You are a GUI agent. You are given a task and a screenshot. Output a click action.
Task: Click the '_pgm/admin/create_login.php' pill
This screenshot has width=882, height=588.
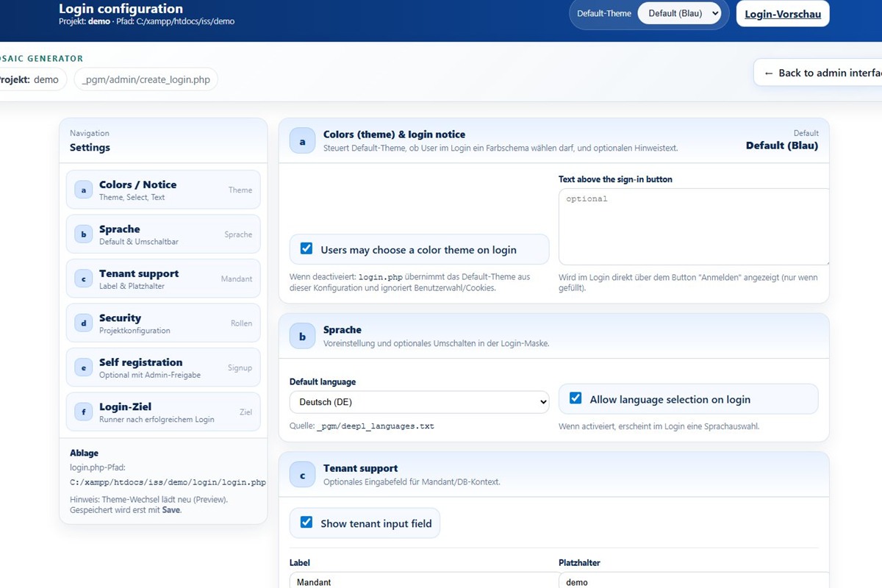pos(146,79)
